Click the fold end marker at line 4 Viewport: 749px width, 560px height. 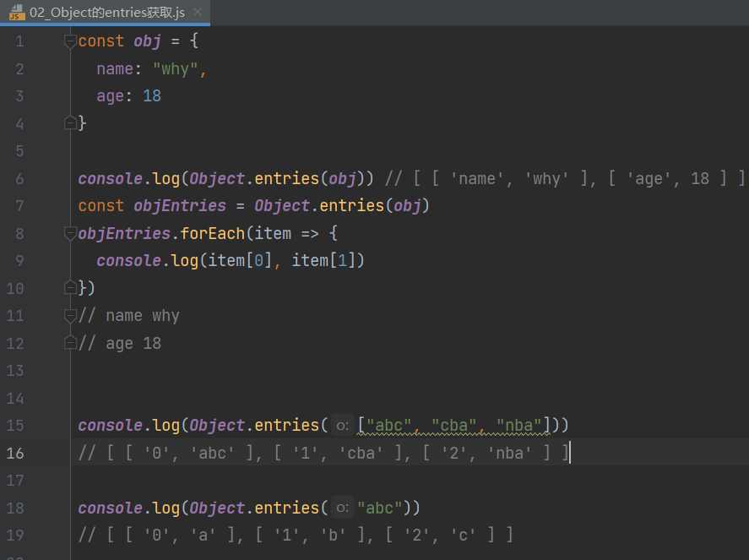[70, 122]
